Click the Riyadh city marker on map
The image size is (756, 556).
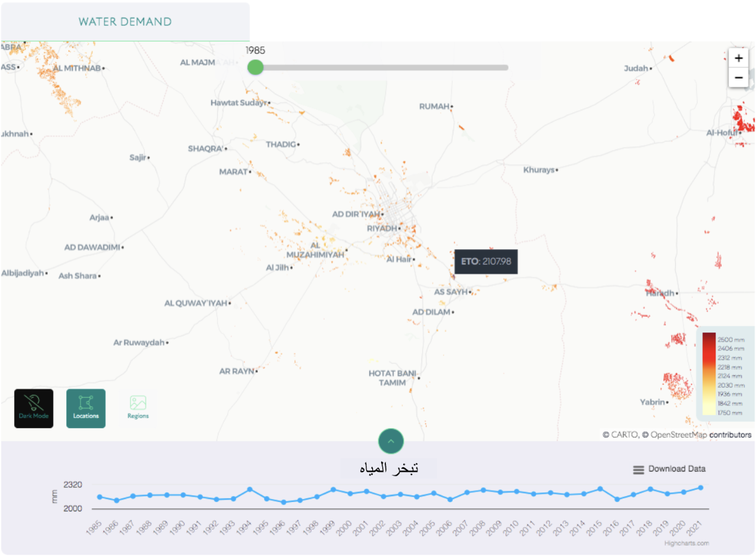pos(400,228)
